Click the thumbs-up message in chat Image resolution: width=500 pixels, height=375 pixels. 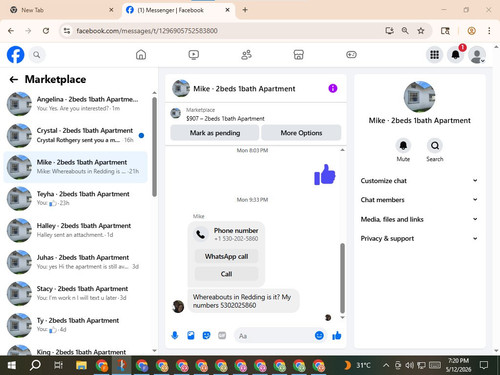click(325, 174)
